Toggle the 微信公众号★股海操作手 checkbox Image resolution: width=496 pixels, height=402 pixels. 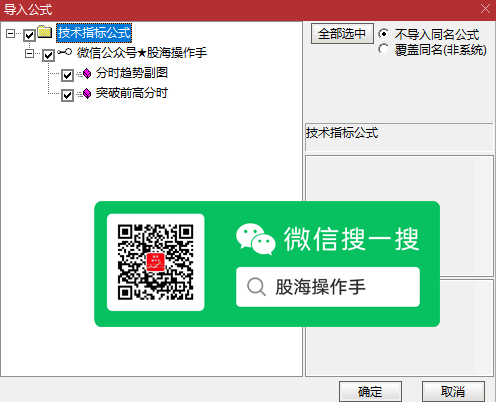point(48,55)
